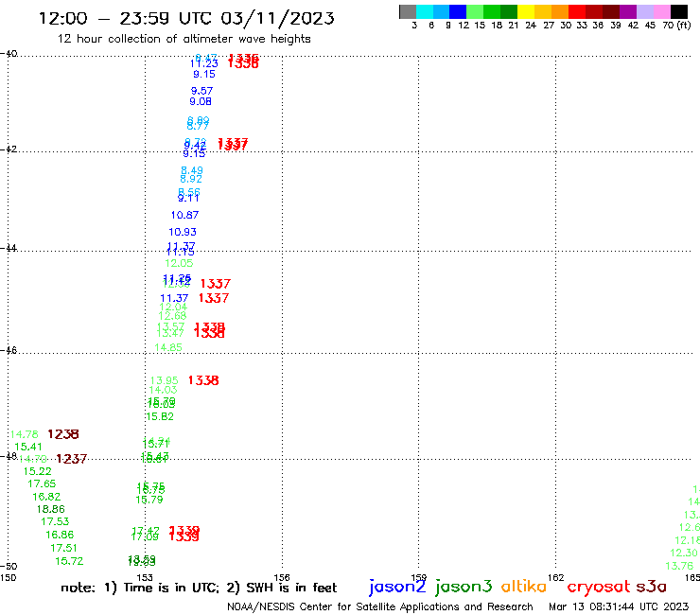The width and height of the screenshot is (700, 615).
Task: Click the jason2 satellite legend label
Action: click(x=397, y=587)
